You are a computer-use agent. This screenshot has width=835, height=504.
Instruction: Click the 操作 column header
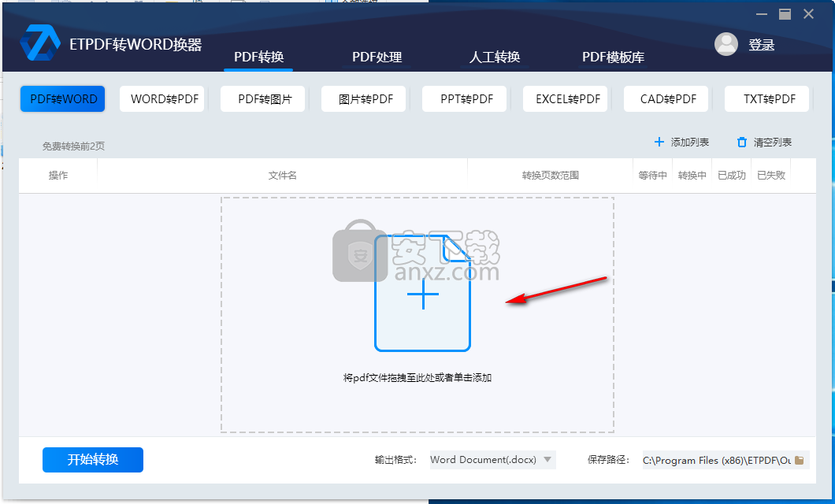click(x=58, y=175)
